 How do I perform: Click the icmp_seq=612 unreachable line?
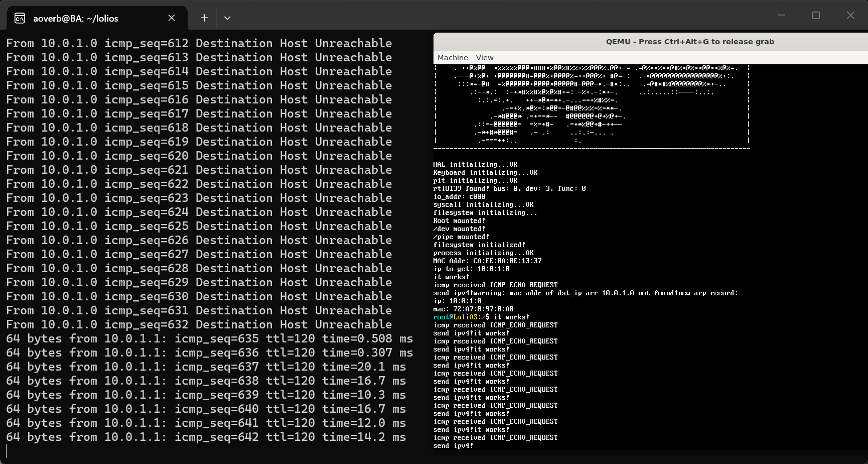pos(199,44)
